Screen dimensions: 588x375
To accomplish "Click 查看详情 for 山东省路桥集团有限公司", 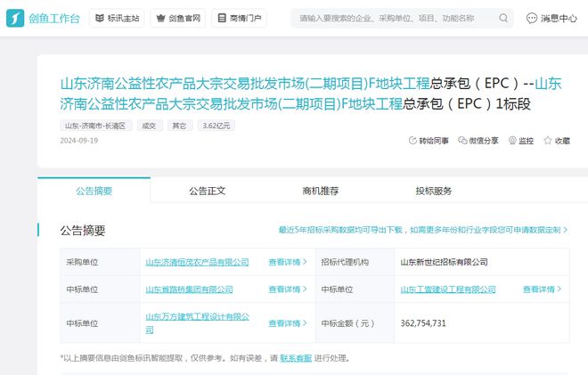I will [x=288, y=289].
